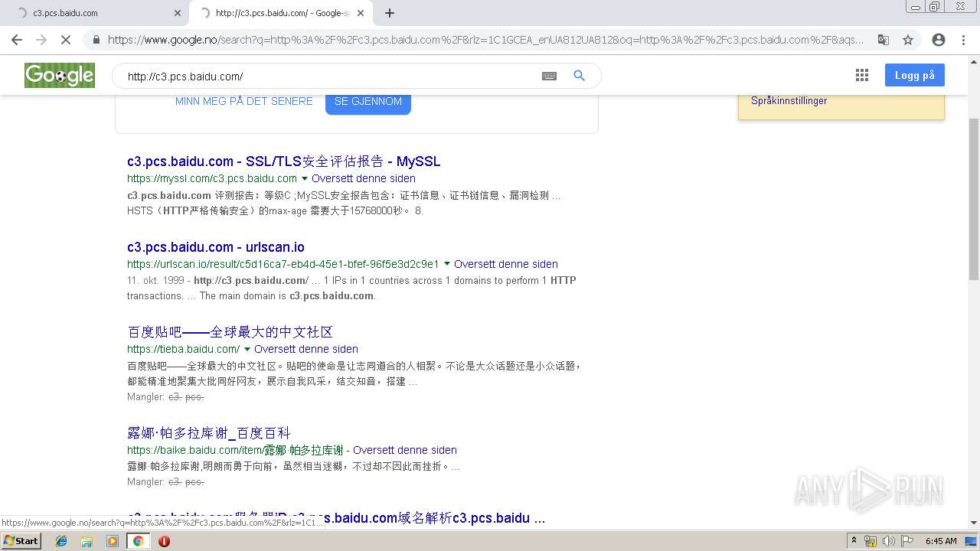Click the Chrome address bar URL
This screenshot has height=551, width=980.
pyautogui.click(x=485, y=40)
